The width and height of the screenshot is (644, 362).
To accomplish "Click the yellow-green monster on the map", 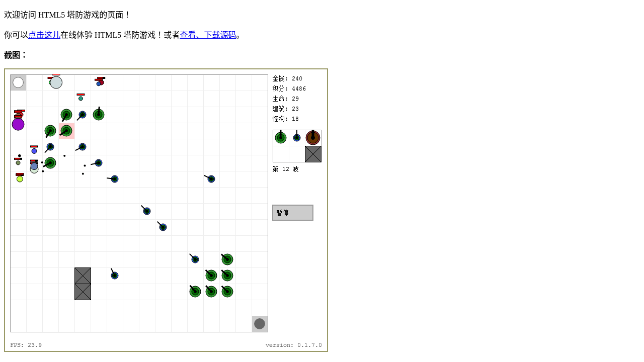I will pyautogui.click(x=20, y=179).
